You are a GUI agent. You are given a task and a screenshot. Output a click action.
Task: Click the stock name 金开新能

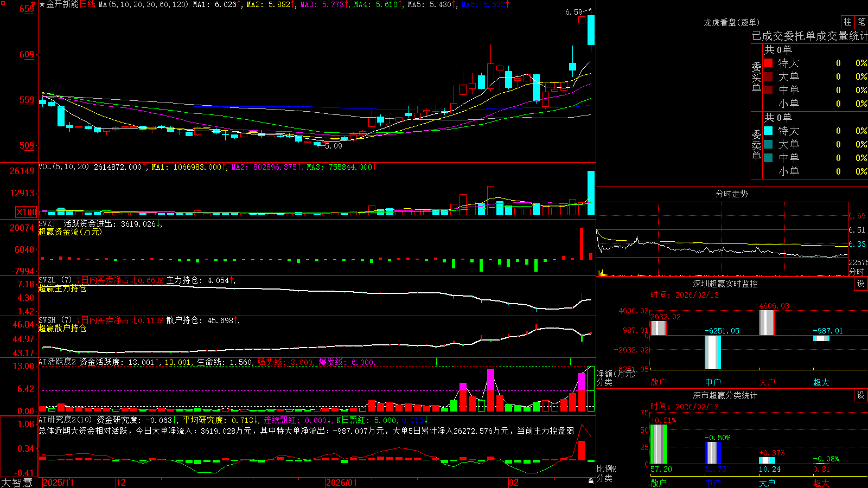62,4
